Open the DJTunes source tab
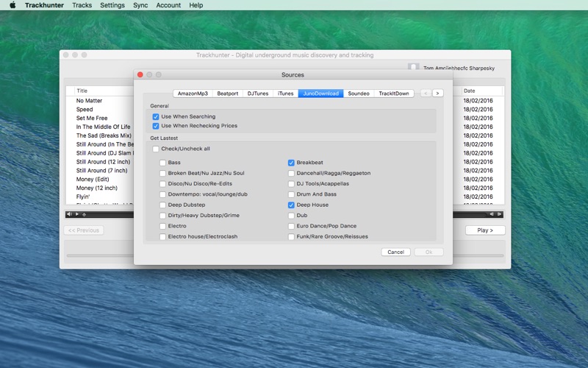The image size is (588, 368). 258,93
